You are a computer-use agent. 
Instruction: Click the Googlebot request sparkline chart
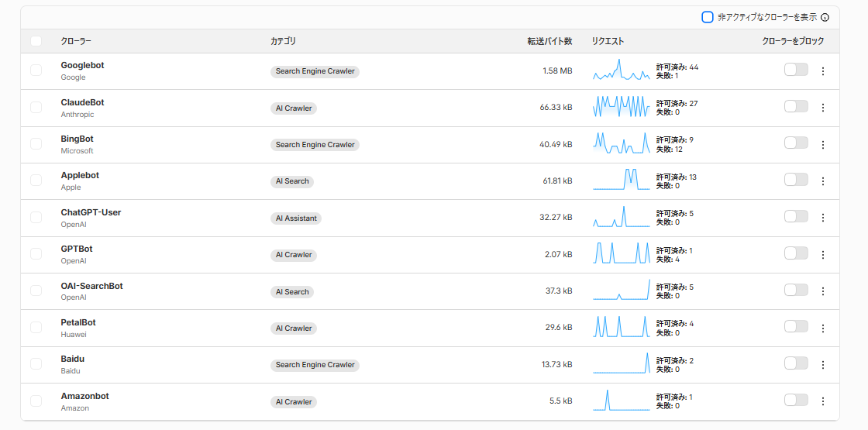[622, 70]
